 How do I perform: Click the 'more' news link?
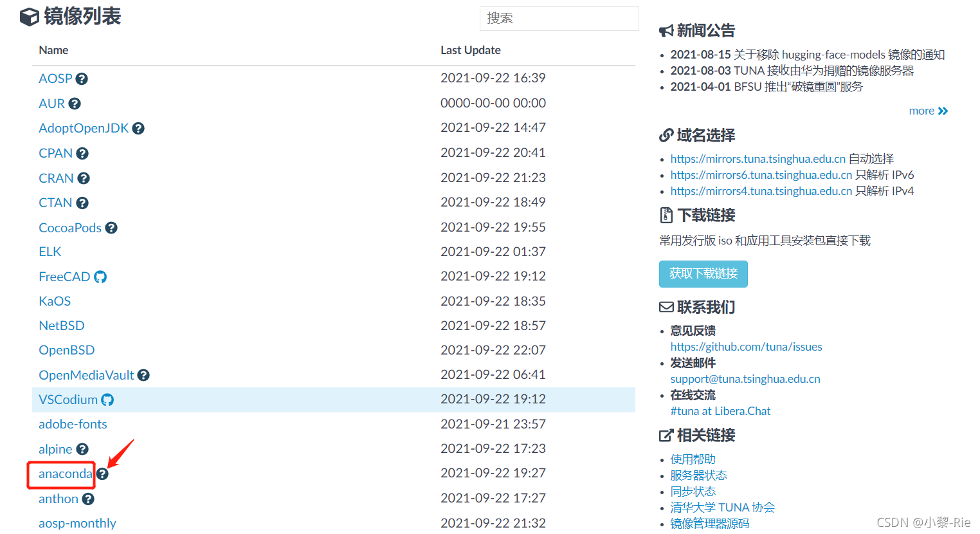click(929, 111)
